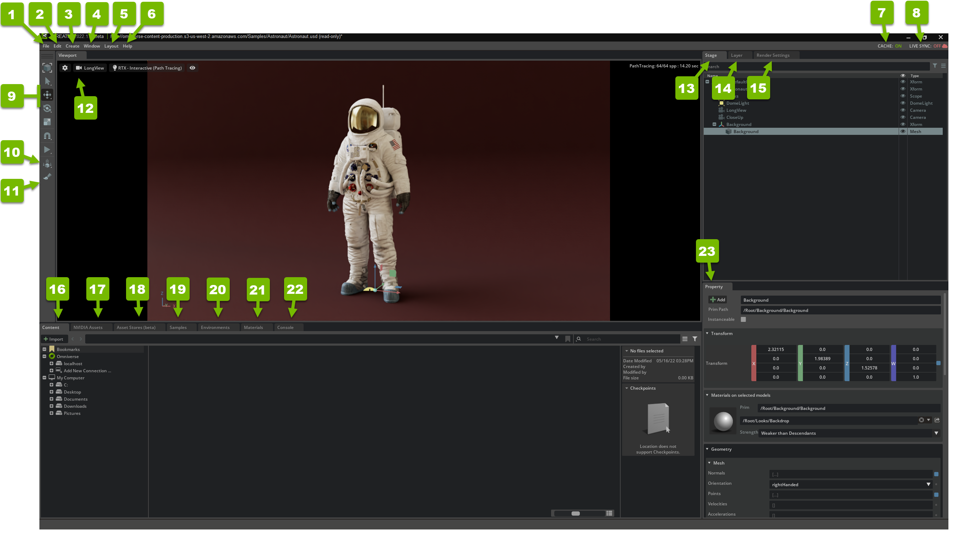Select the Paint brush tool
The image size is (980, 560).
pyautogui.click(x=47, y=177)
